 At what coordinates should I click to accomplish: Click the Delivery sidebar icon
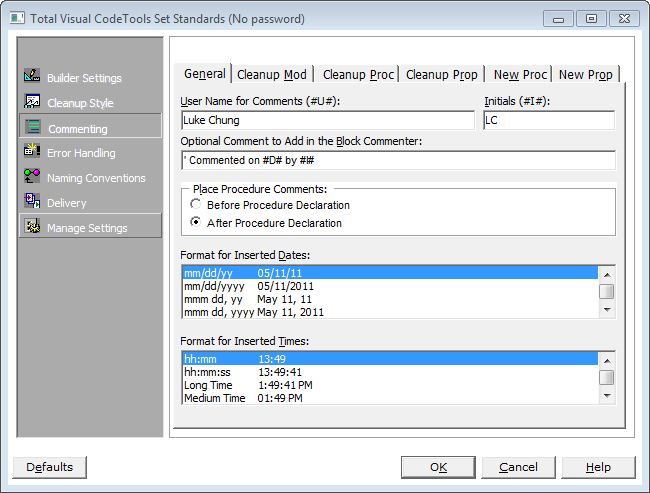point(32,201)
